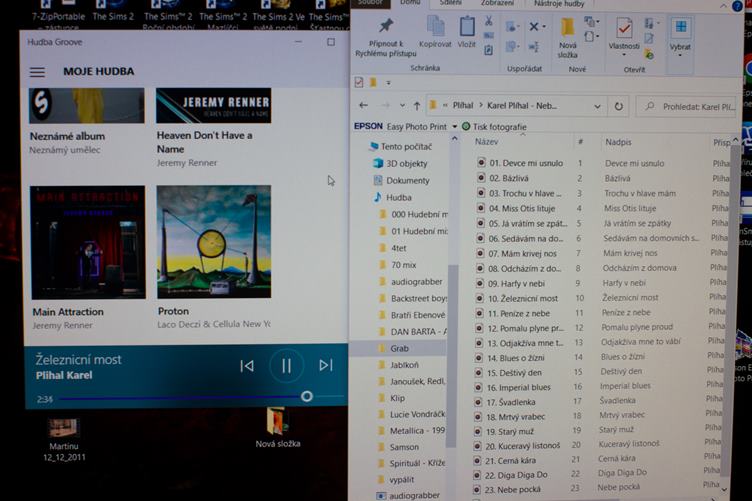Open the delete options dropdown arrow
The width and height of the screenshot is (752, 501).
(544, 27)
